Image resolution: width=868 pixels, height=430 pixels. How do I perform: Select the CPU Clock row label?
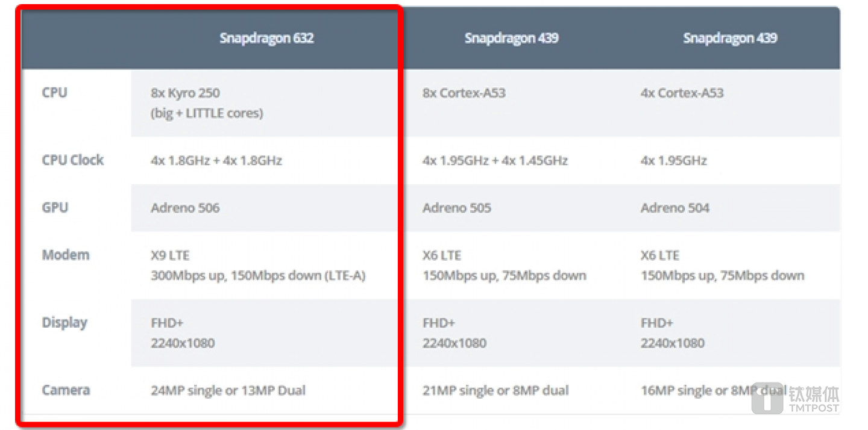coord(72,160)
